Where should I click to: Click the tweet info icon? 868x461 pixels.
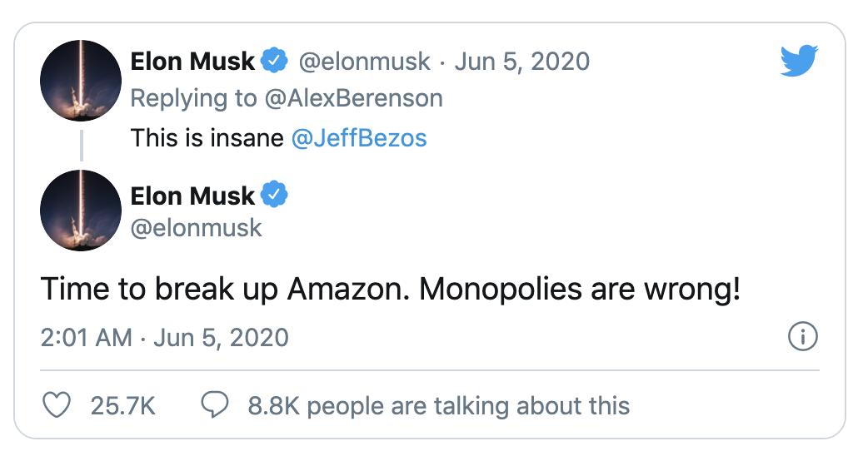coord(802,337)
